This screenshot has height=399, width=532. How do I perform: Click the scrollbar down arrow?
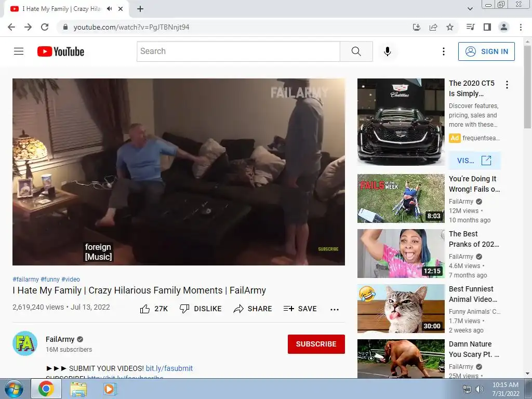pos(528,374)
